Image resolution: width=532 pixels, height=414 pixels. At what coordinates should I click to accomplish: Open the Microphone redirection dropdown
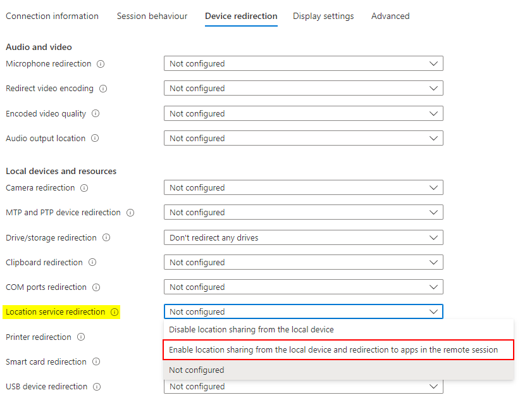(x=303, y=64)
